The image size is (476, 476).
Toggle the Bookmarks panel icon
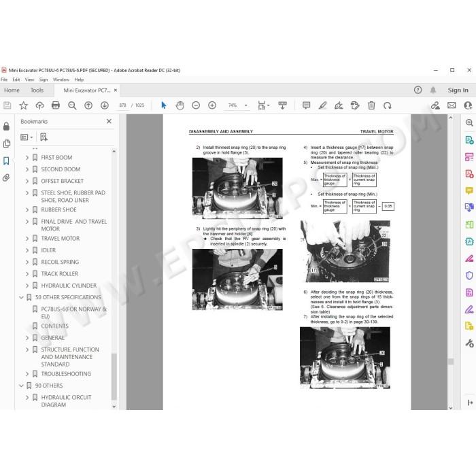[x=6, y=160]
